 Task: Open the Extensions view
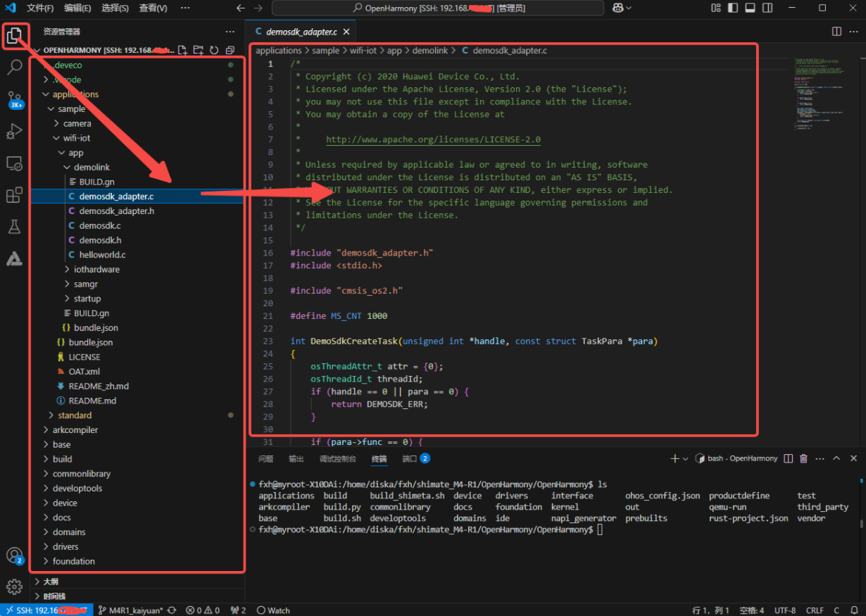(x=15, y=195)
